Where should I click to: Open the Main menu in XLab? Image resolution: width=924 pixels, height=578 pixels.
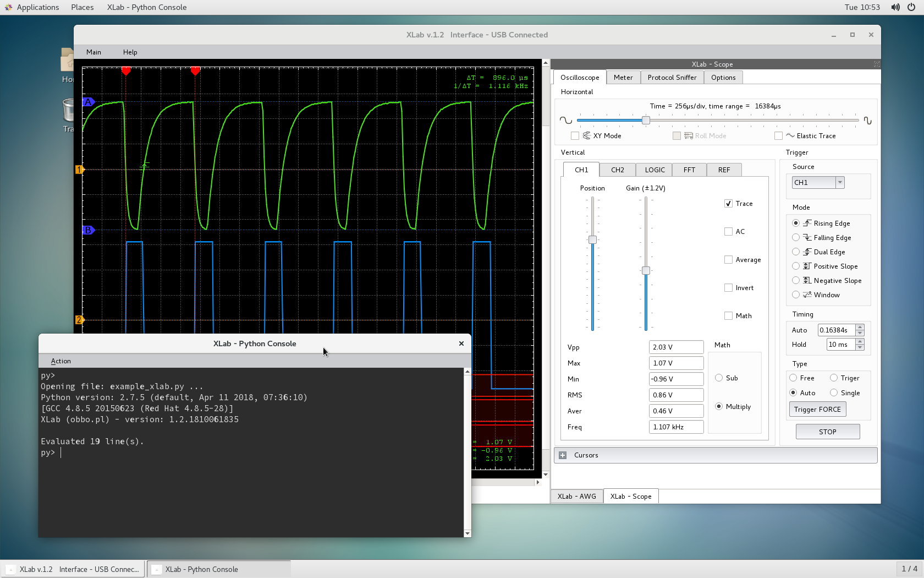point(94,52)
